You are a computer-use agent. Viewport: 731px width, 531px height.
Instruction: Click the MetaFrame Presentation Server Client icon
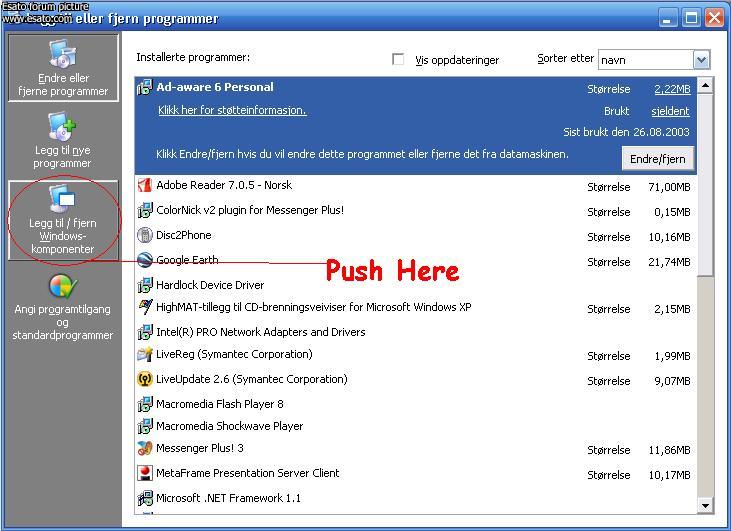tap(145, 474)
